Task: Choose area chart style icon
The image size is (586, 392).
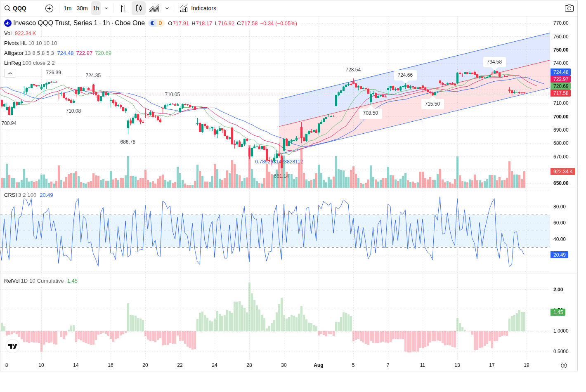Action: (154, 8)
